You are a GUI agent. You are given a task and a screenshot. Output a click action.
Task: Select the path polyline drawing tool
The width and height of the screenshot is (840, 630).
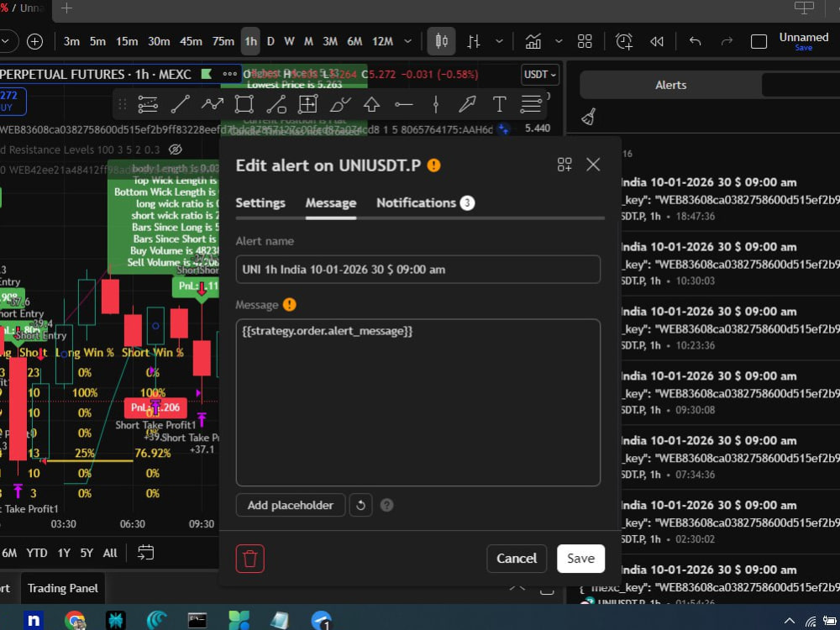pyautogui.click(x=213, y=104)
